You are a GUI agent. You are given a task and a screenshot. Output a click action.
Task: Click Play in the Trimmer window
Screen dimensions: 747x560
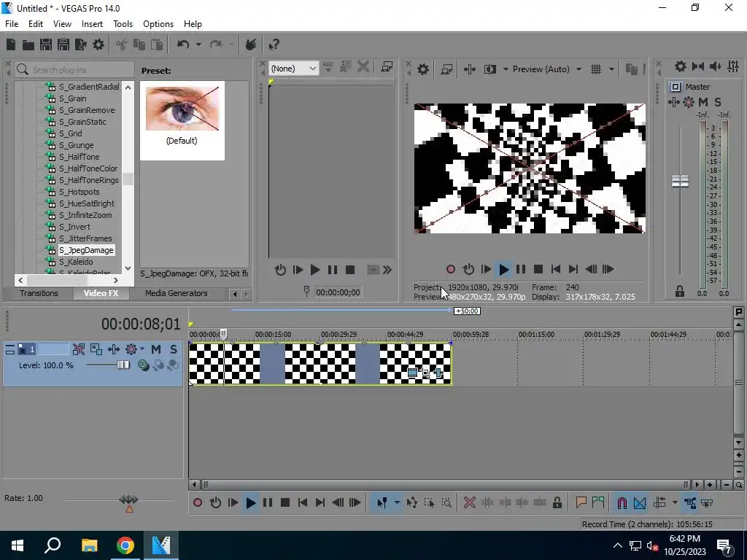315,270
